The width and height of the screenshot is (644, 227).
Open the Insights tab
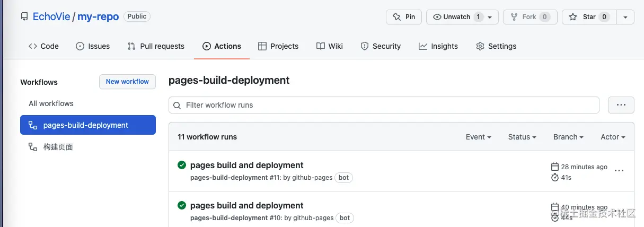438,46
